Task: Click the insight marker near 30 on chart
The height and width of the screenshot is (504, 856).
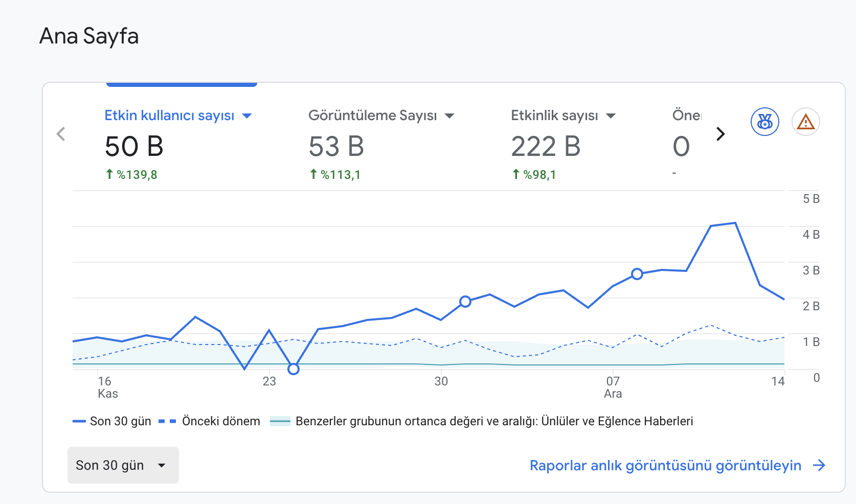Action: tap(465, 302)
